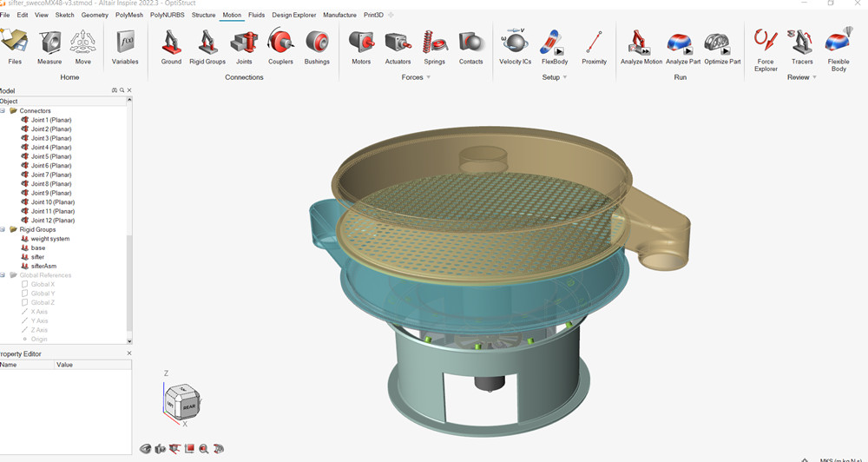Select Joint 5 (Planar) in model tree
The height and width of the screenshot is (462, 868).
[51, 156]
